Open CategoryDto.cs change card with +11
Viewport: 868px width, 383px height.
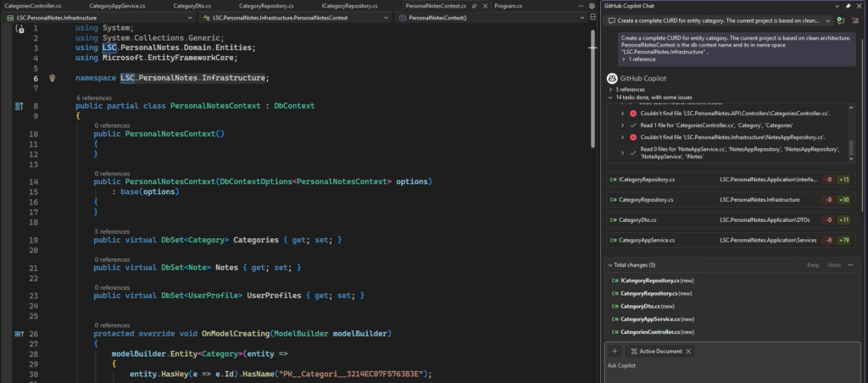click(x=730, y=220)
